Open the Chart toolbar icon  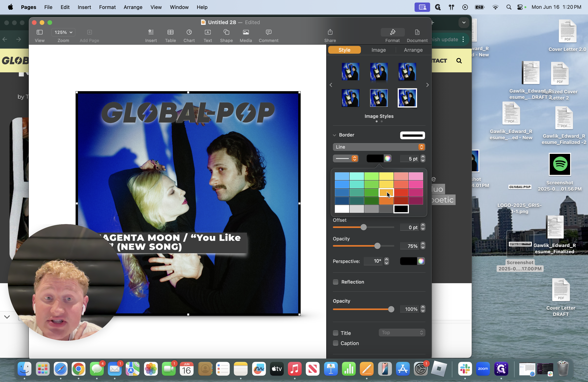tap(189, 32)
